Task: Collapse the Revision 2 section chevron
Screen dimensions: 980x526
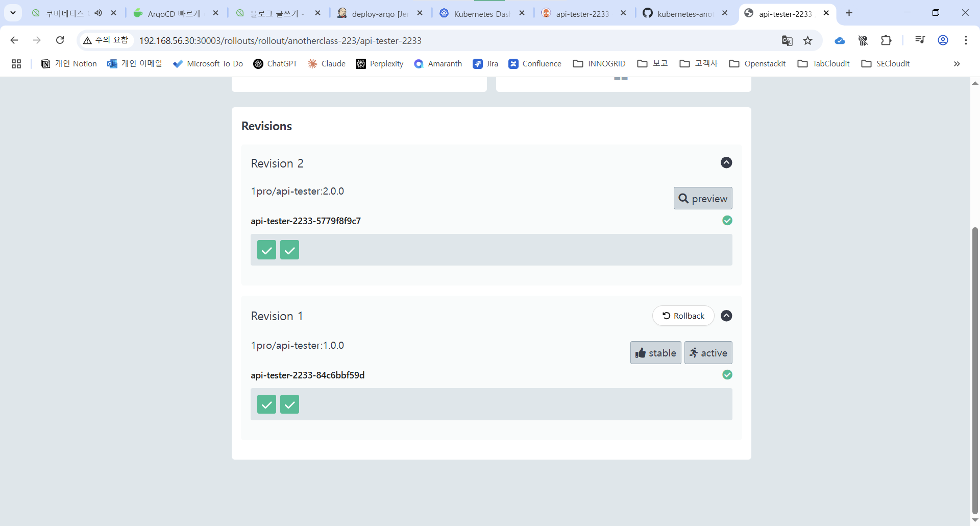Action: click(x=726, y=162)
